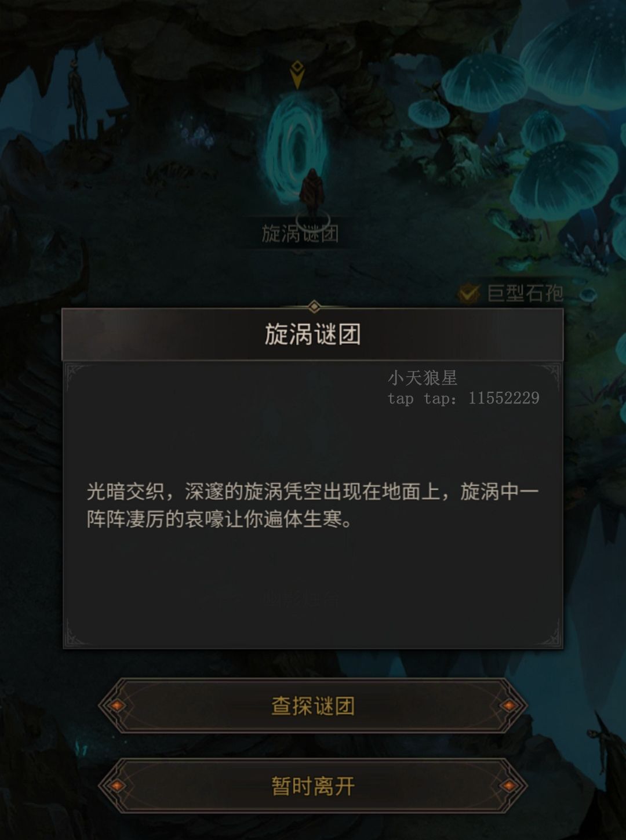Click the diamond ornament atop the dialog
The height and width of the screenshot is (840, 626).
pos(314,306)
